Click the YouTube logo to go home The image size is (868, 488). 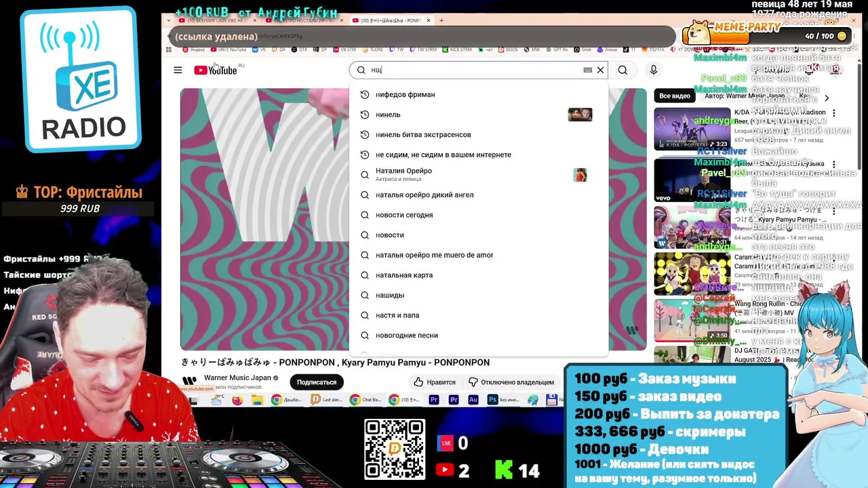point(216,70)
